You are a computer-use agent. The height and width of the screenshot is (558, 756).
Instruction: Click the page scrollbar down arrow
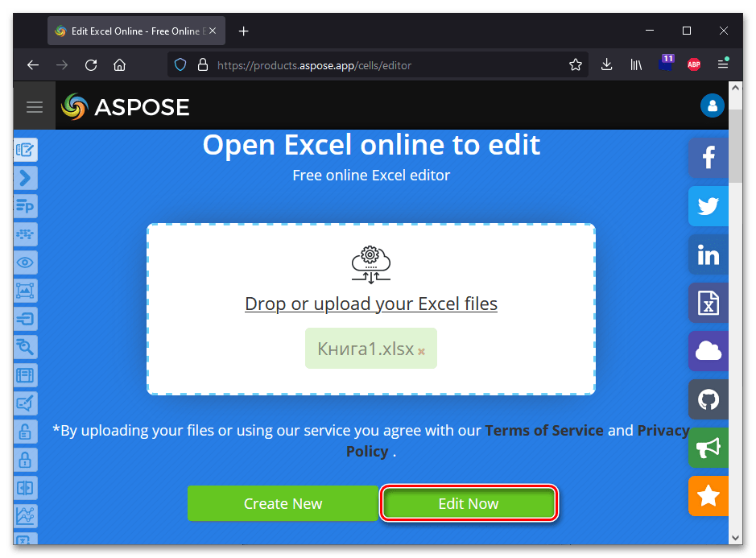tap(735, 537)
